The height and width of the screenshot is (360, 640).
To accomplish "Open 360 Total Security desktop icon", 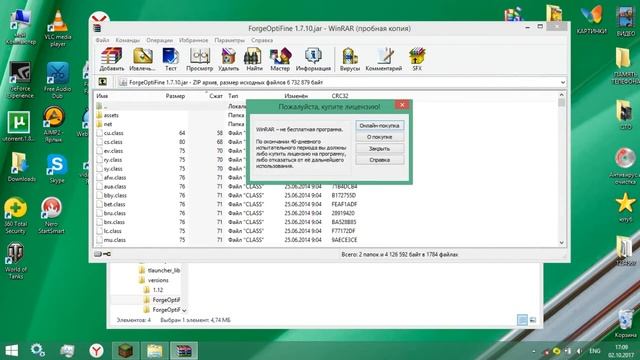I will pos(16,216).
